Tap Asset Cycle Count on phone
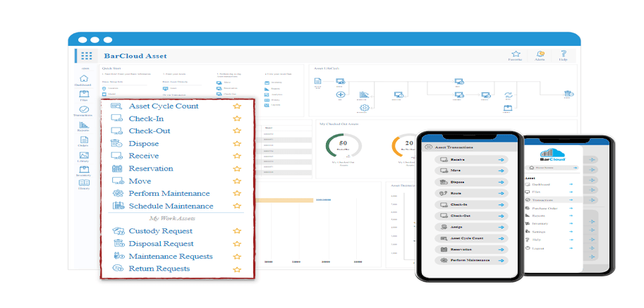644x308 pixels. click(x=471, y=238)
